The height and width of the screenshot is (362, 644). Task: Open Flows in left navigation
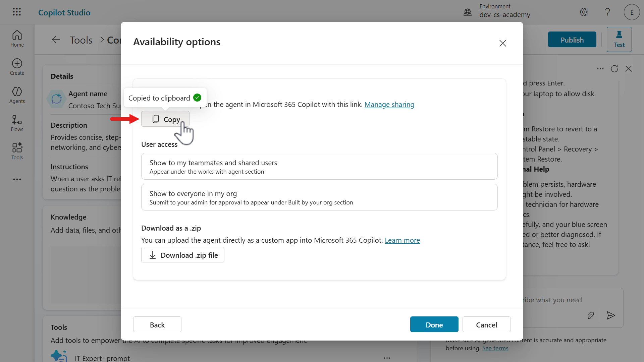coord(17,123)
